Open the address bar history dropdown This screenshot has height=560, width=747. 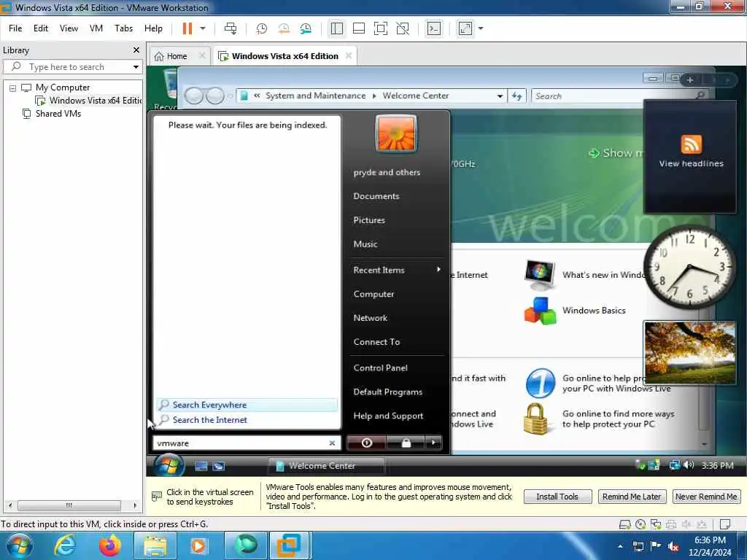(500, 96)
